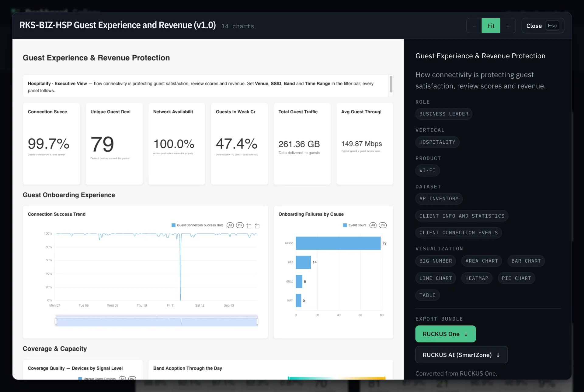584x392 pixels.
Task: Click the 149.87 Mbps throughput value
Action: (x=361, y=144)
